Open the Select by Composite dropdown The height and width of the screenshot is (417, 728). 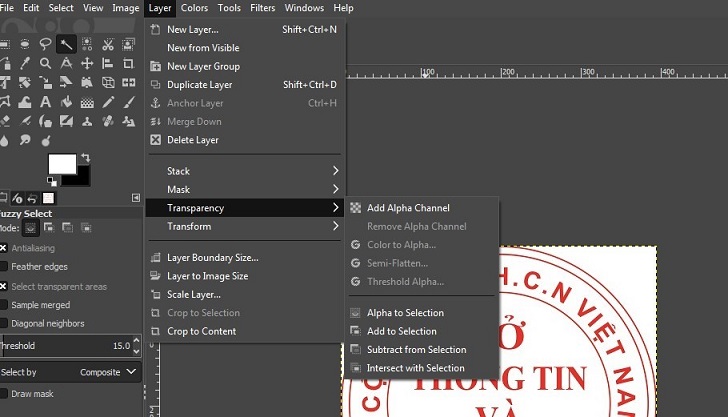pos(108,372)
